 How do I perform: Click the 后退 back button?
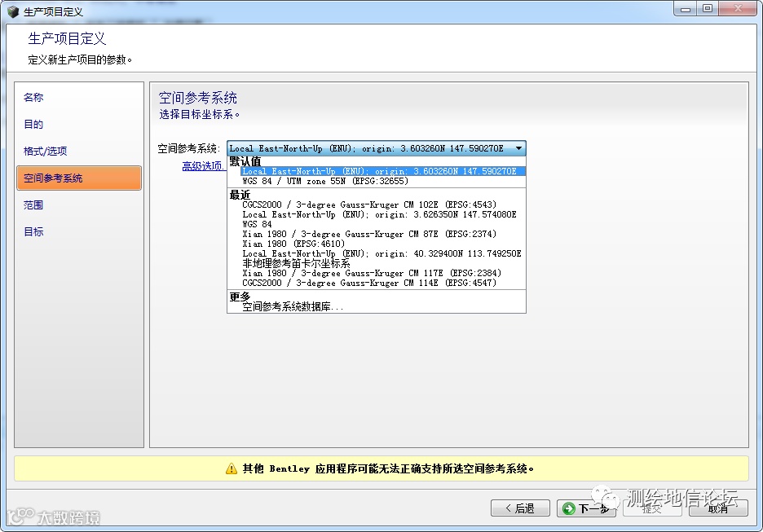coord(520,508)
